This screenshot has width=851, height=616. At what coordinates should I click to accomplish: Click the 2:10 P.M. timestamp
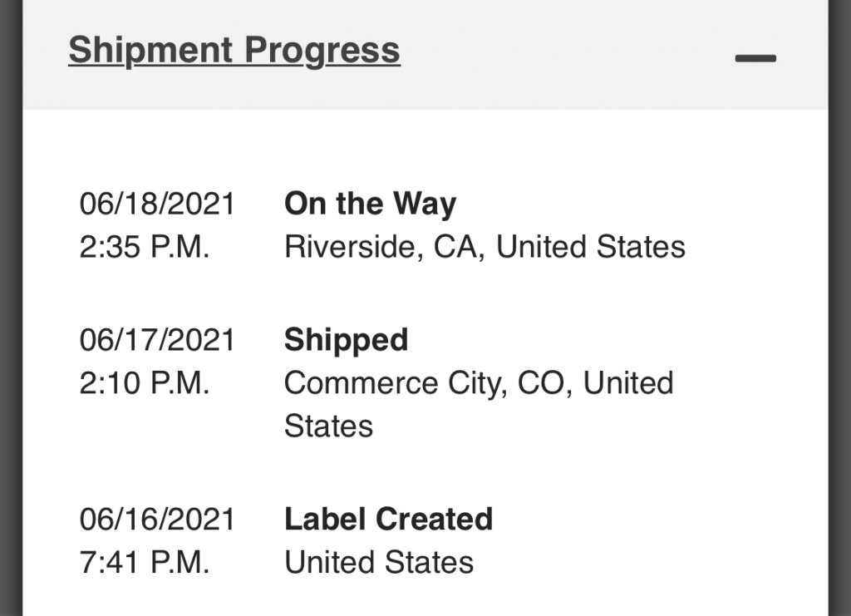tap(145, 383)
